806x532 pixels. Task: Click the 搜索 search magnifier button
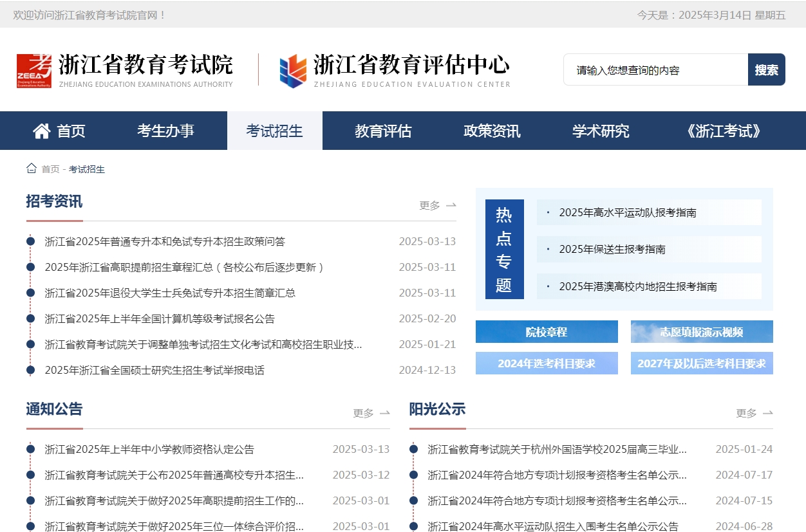[766, 69]
